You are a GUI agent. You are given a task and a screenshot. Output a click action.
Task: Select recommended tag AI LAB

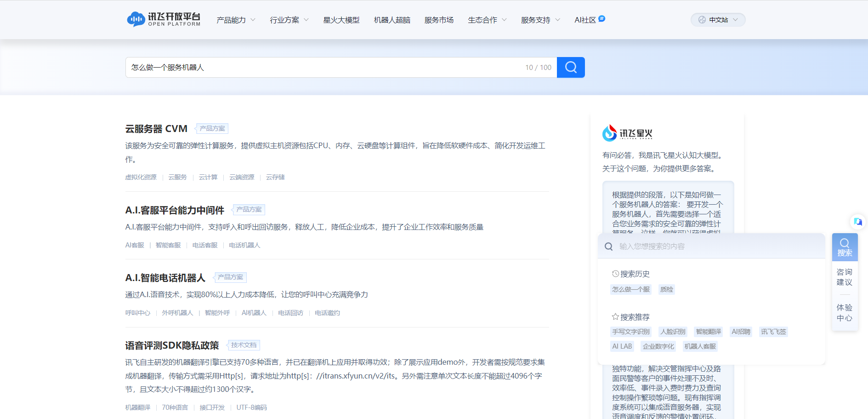point(622,346)
